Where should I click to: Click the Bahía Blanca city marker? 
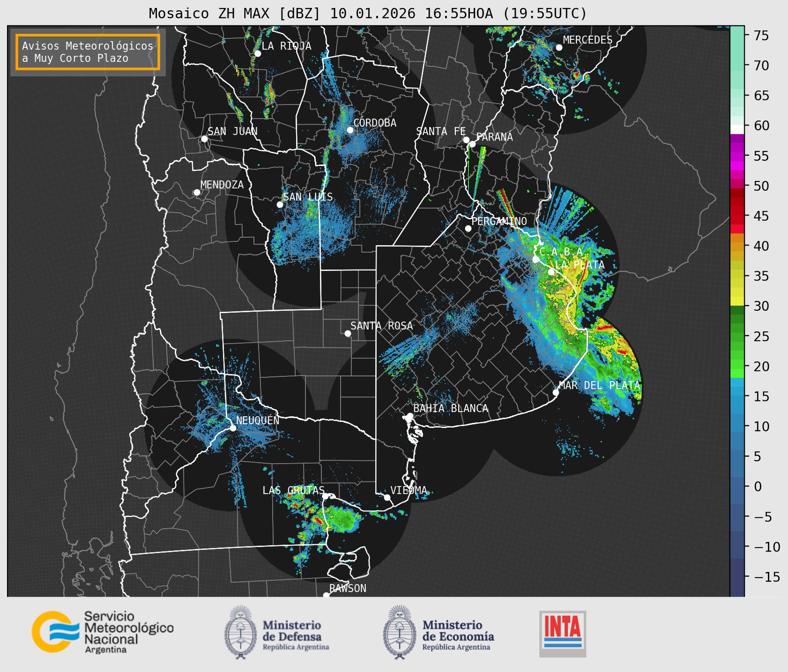410,416
